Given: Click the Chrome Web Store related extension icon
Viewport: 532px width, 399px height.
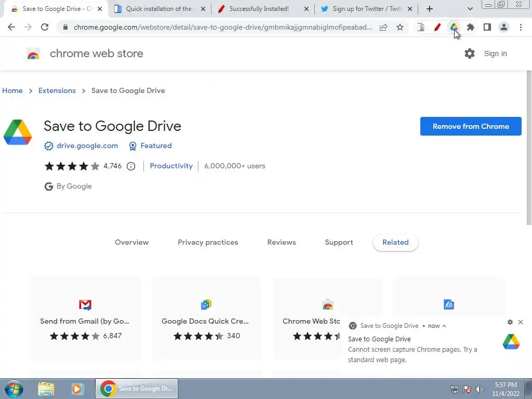Looking at the screenshot, I should (328, 304).
